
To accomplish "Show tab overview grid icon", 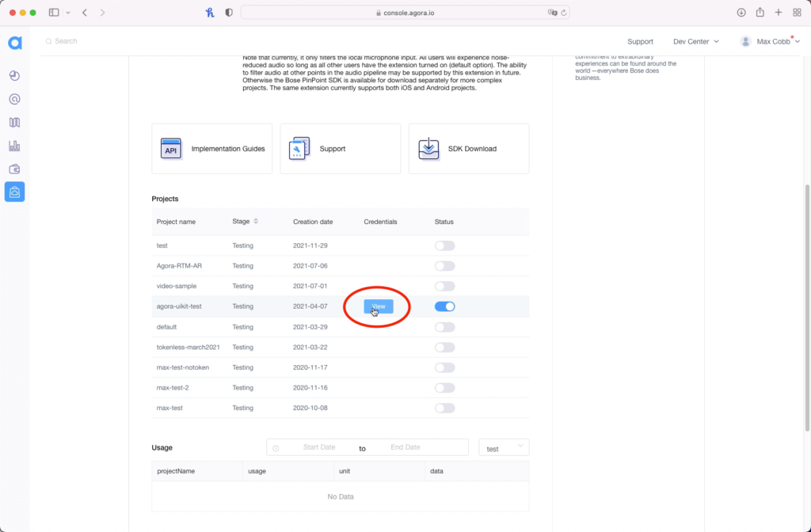I will pos(797,13).
